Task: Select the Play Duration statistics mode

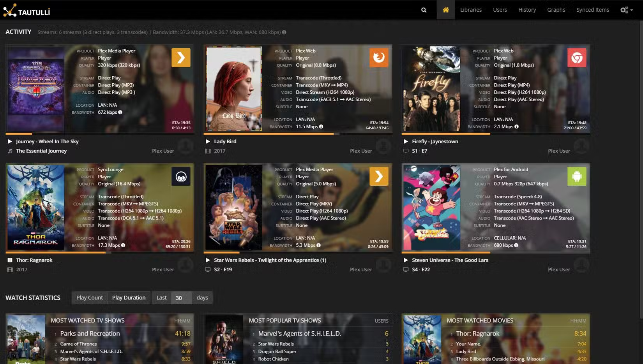Action: [129, 297]
